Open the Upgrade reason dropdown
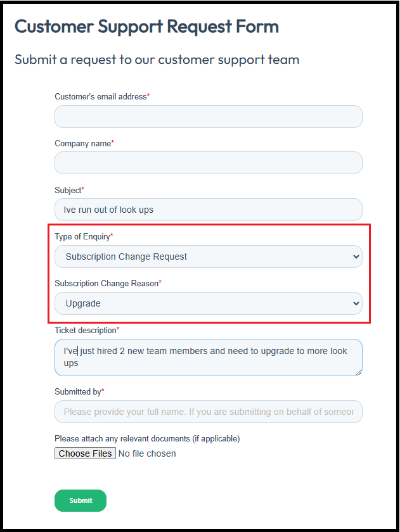 [209, 303]
